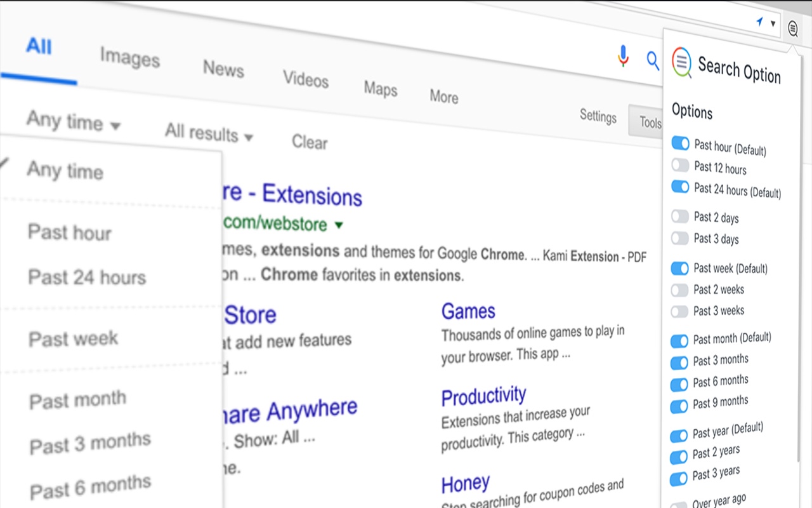812x508 pixels.
Task: Enable the Past 12 hours switch
Action: pyautogui.click(x=680, y=166)
